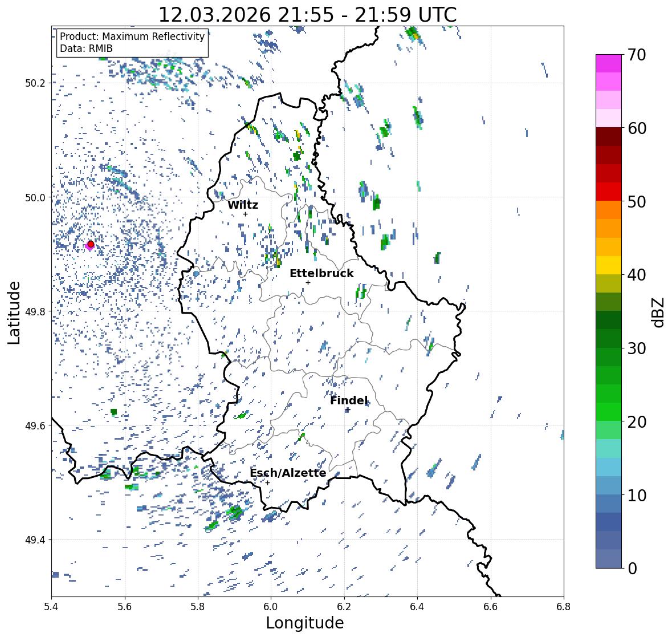The height and width of the screenshot is (637, 672).
Task: Click the Ettelbruck city label
Action: click(321, 274)
